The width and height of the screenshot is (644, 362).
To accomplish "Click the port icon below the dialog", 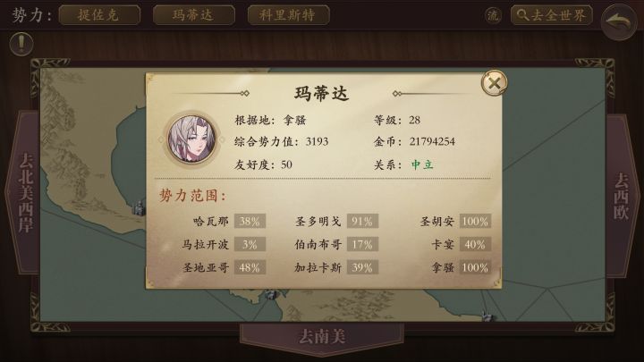I will tap(272, 294).
